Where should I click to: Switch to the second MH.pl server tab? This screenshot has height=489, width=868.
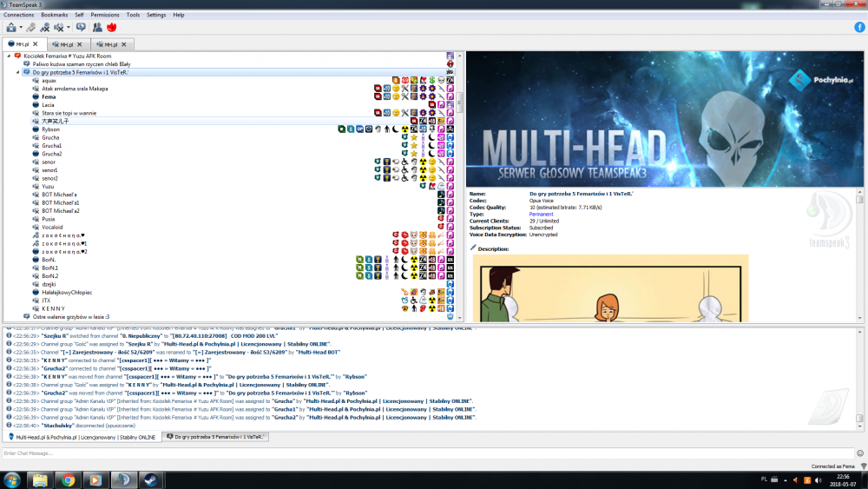[x=66, y=44]
